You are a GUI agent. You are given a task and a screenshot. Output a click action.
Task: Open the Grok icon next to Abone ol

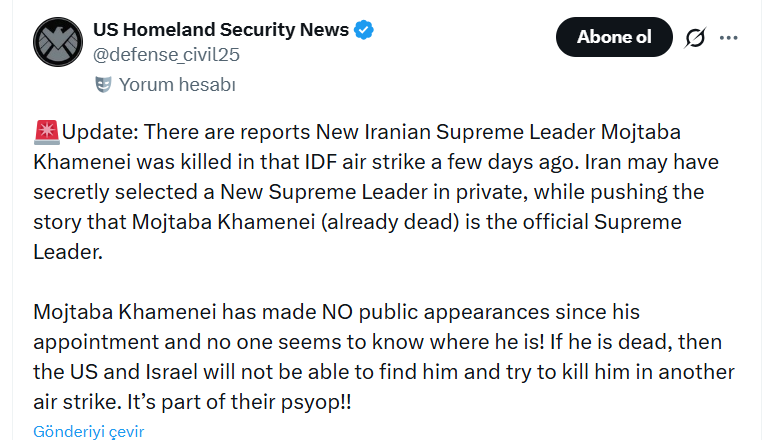695,39
